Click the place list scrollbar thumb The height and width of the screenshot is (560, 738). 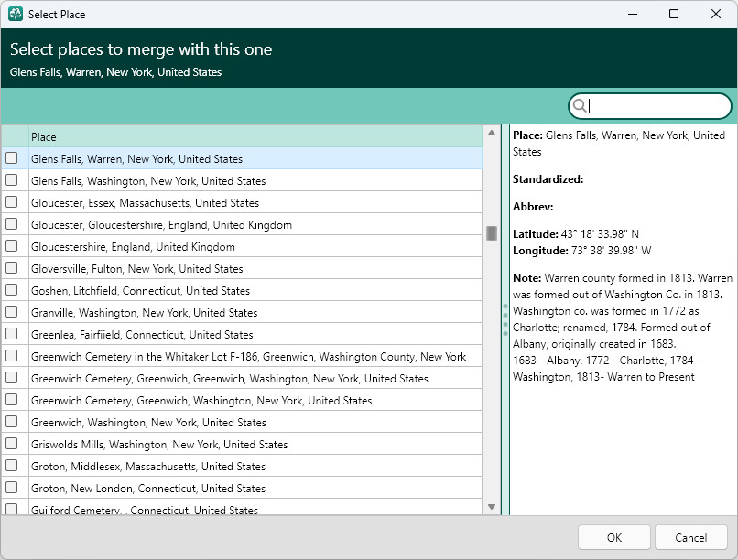[x=492, y=233]
